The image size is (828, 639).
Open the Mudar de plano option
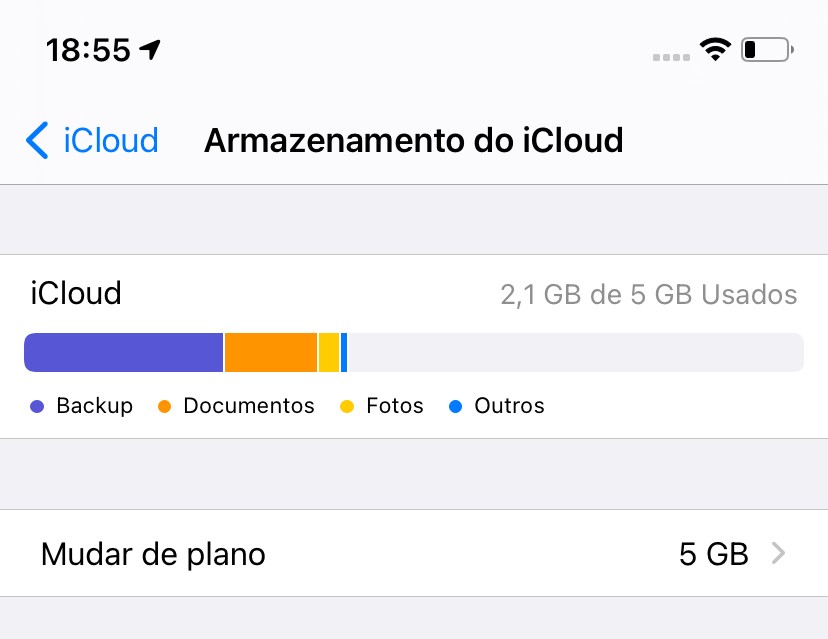click(x=153, y=554)
